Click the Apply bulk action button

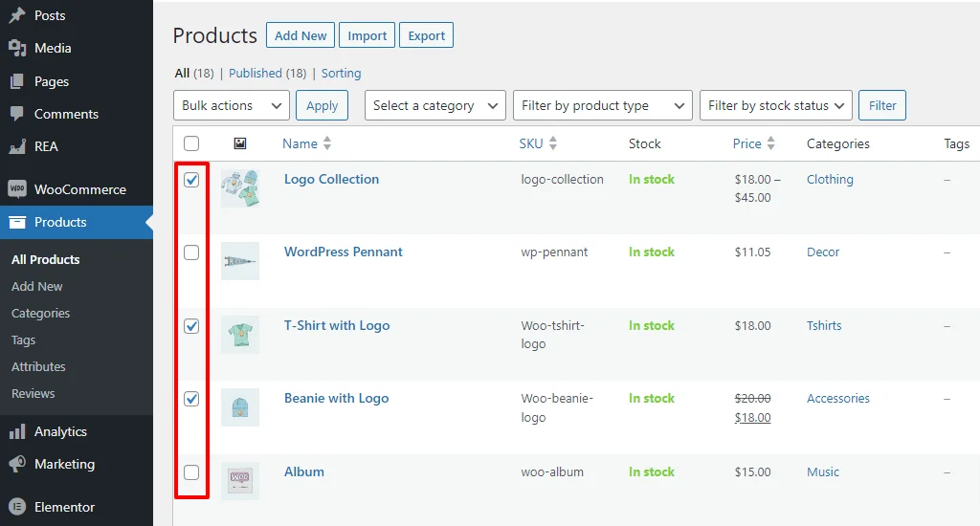[322, 105]
